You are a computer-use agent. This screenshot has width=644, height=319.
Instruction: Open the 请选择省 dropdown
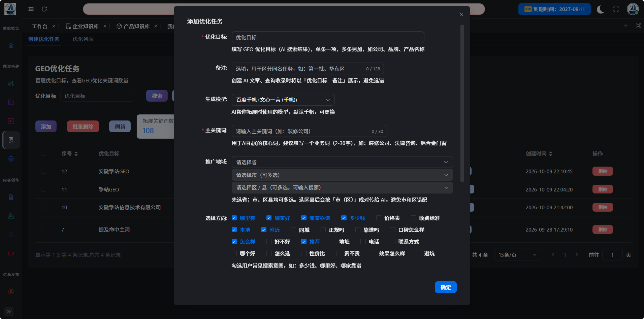tap(342, 162)
